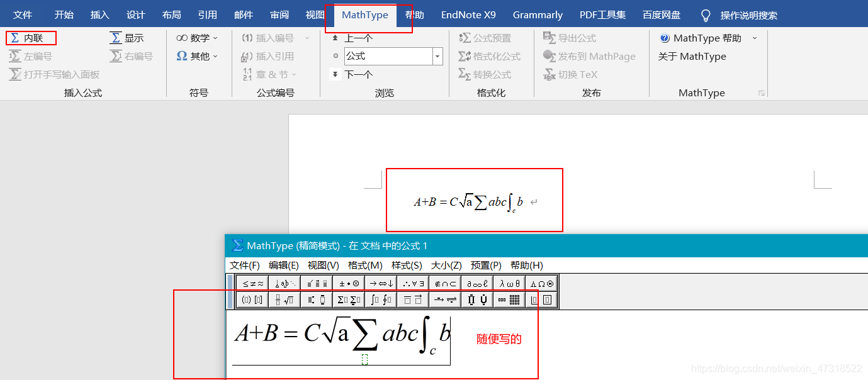The width and height of the screenshot is (868, 380).
Task: Select the MathType ribbon tab
Action: pyautogui.click(x=365, y=15)
